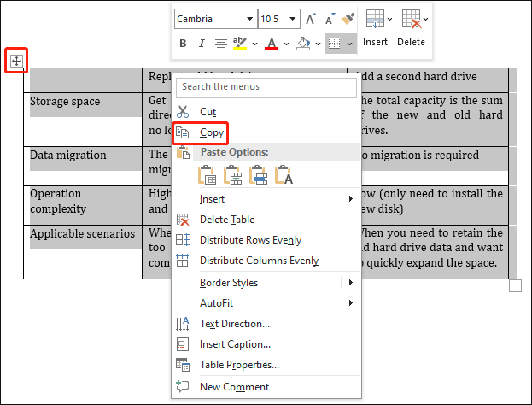Expand Insert options dropdown arrow in toolbar
The image size is (532, 405).
389,20
